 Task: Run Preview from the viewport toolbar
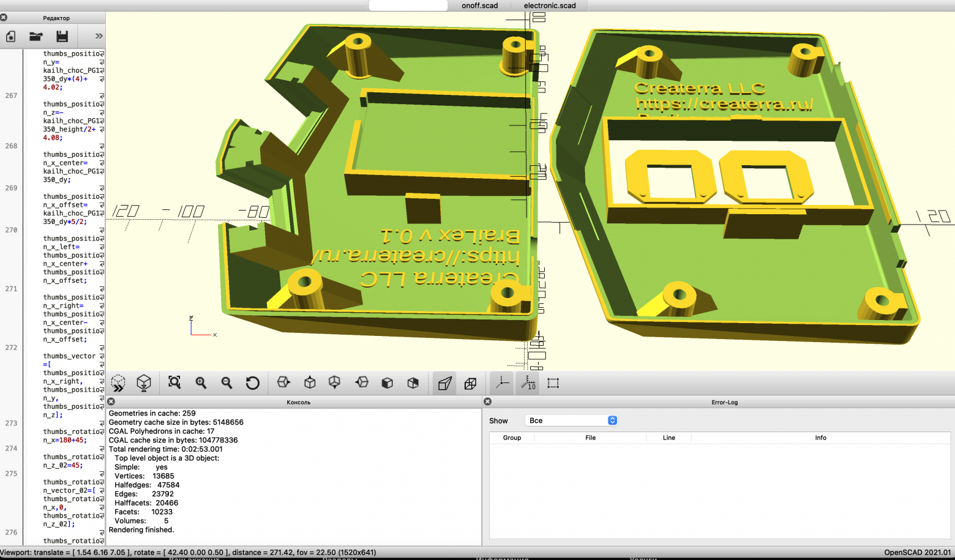[118, 383]
